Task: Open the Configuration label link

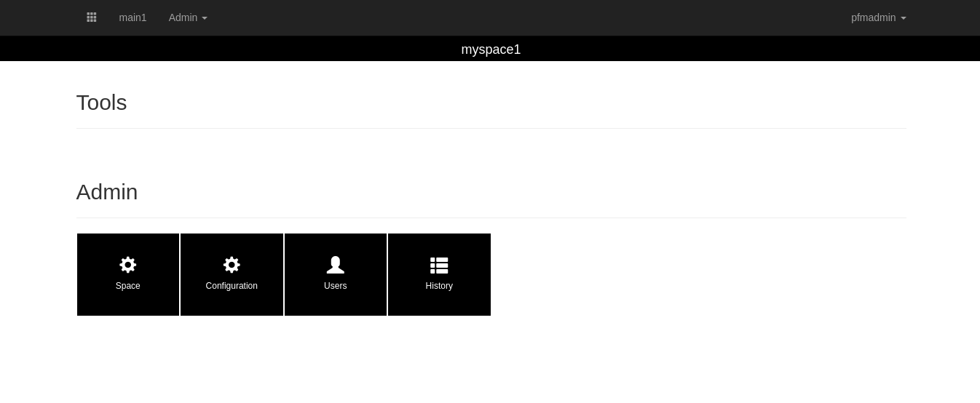Action: [232, 286]
